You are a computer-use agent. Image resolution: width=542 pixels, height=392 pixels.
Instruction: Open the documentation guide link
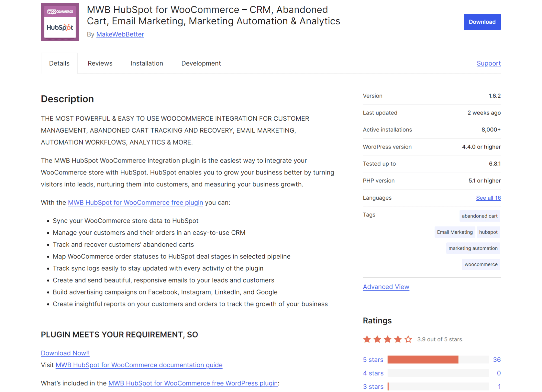click(x=139, y=365)
